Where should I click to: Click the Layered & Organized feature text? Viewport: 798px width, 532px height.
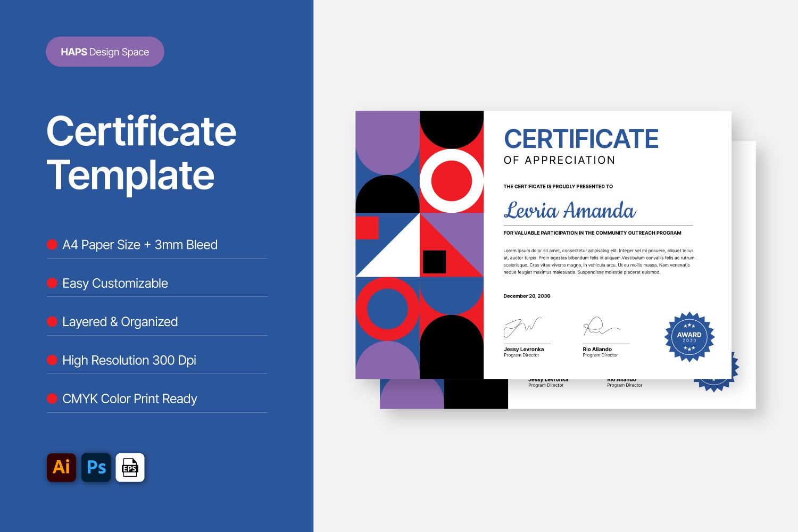click(120, 322)
